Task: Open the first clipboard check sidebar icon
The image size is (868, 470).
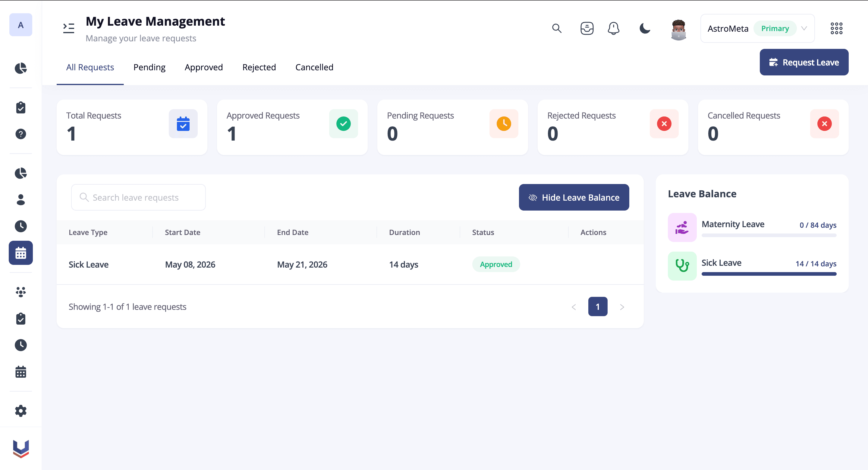Action: click(20, 108)
